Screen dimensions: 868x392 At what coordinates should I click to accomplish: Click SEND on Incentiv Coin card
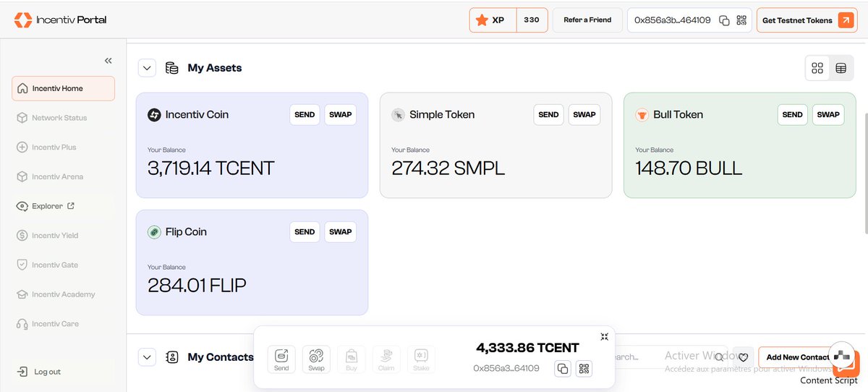point(305,114)
